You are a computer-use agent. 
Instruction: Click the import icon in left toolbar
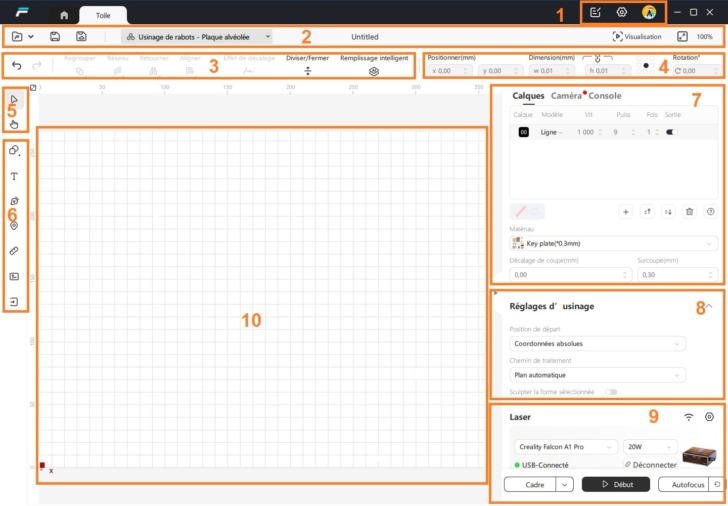14,302
